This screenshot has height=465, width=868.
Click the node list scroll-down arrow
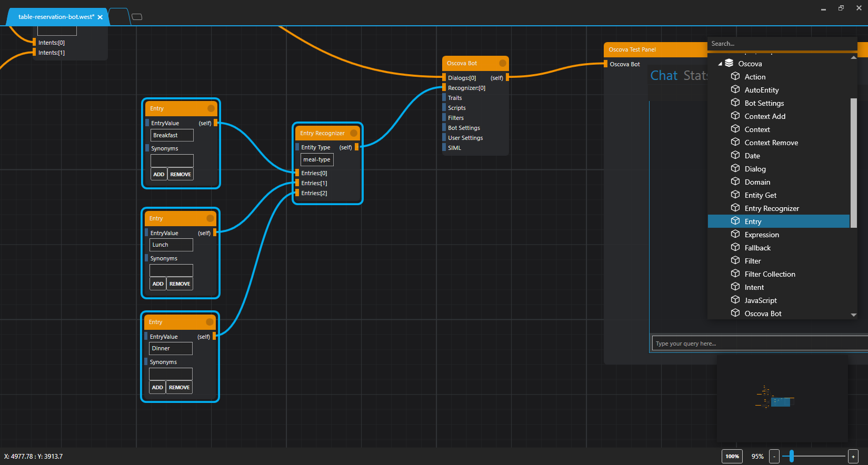click(x=854, y=315)
